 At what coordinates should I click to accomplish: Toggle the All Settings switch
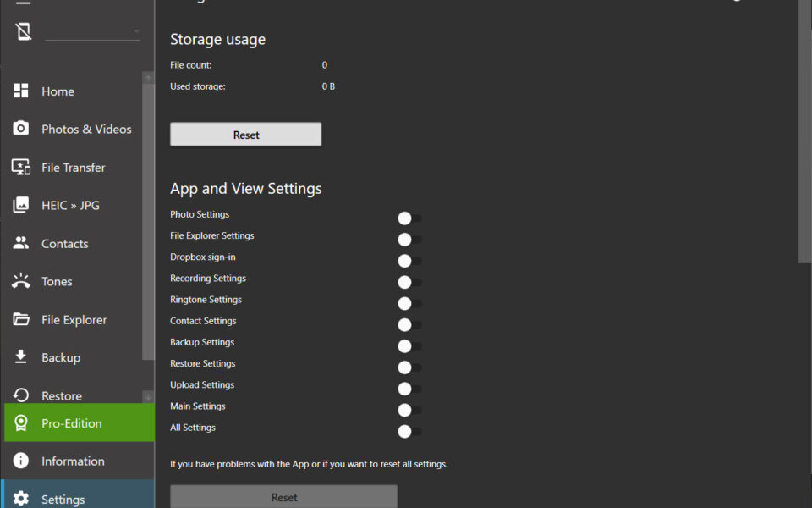[409, 431]
